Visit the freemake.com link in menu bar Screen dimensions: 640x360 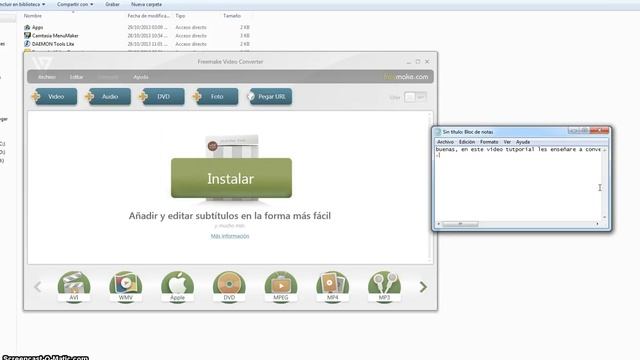(406, 77)
